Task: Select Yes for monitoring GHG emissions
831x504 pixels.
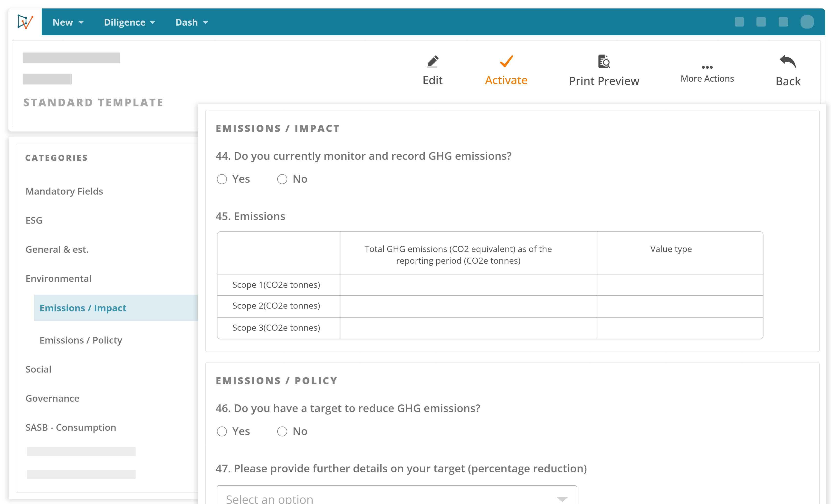Action: coord(222,179)
